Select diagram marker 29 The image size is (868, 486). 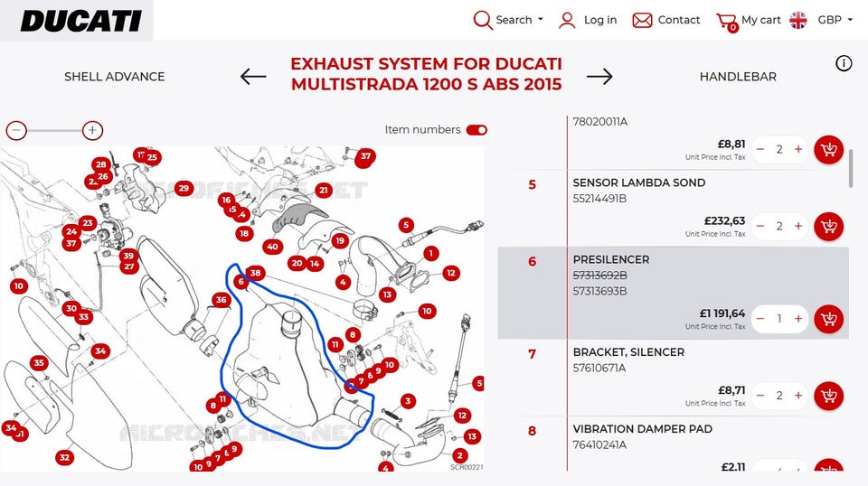(x=184, y=188)
